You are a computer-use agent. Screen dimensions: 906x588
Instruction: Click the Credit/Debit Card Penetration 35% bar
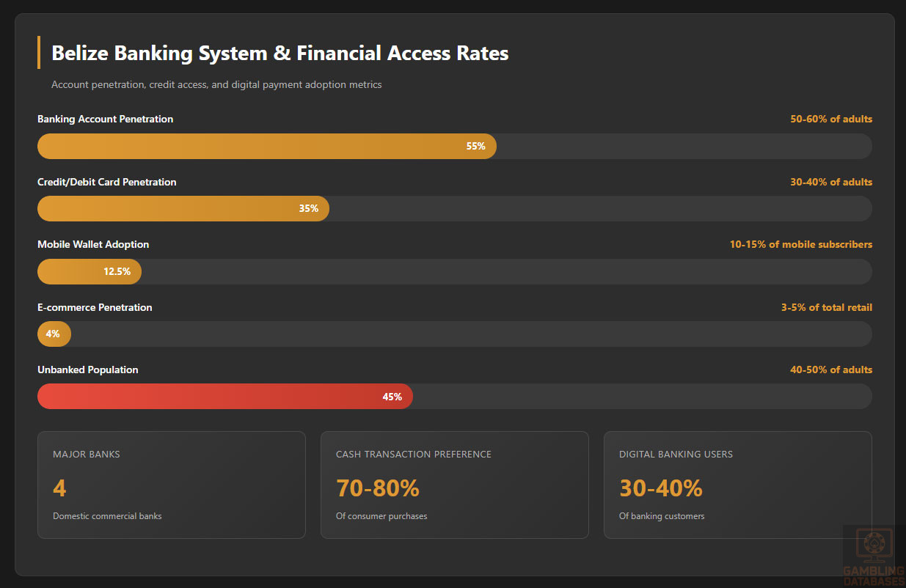[183, 208]
